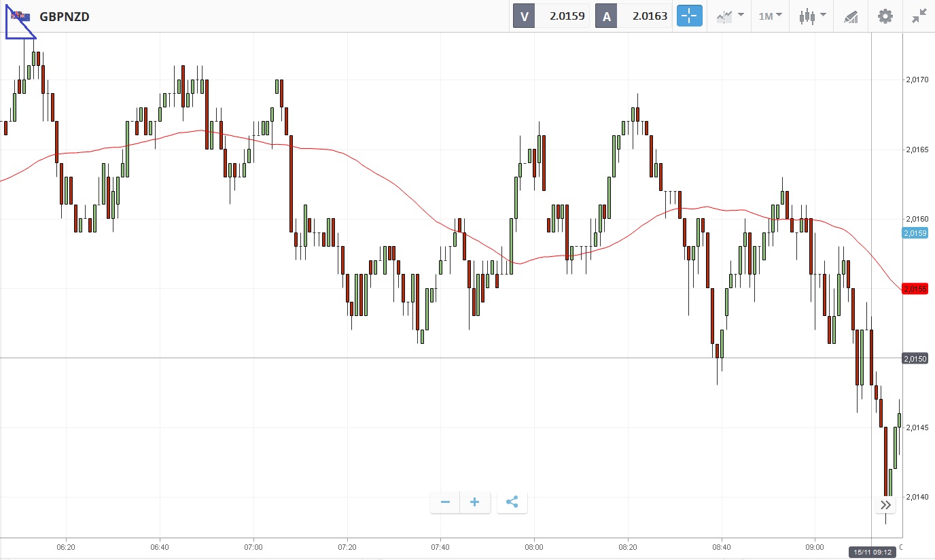
Task: Zoom out the chart with minus
Action: coord(445,502)
